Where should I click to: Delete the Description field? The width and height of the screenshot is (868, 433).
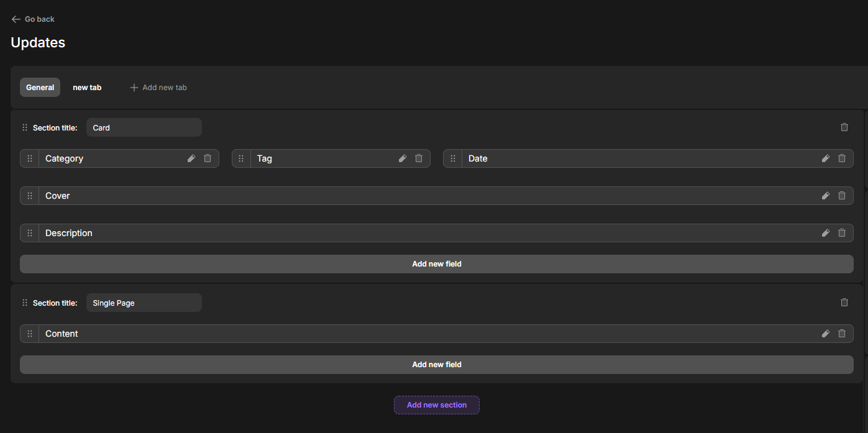coord(842,233)
